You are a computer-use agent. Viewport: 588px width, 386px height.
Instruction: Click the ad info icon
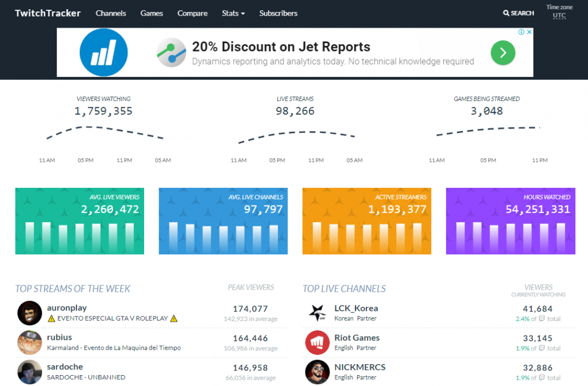click(x=521, y=32)
